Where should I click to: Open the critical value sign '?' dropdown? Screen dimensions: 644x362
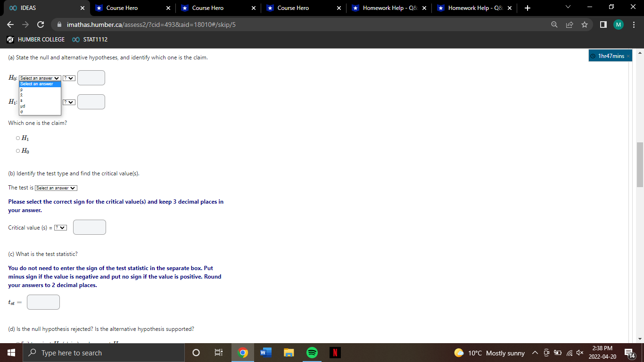pos(60,228)
